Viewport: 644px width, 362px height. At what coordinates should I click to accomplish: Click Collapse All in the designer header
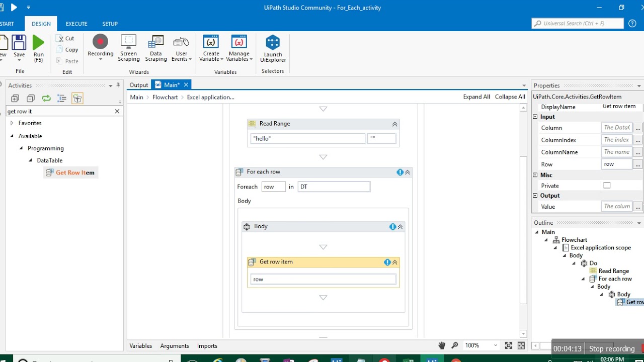(510, 97)
